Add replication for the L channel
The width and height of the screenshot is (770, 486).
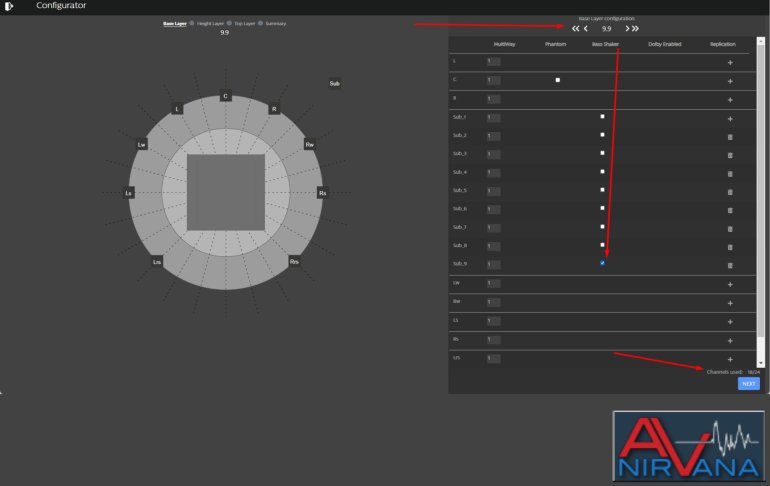(x=730, y=63)
